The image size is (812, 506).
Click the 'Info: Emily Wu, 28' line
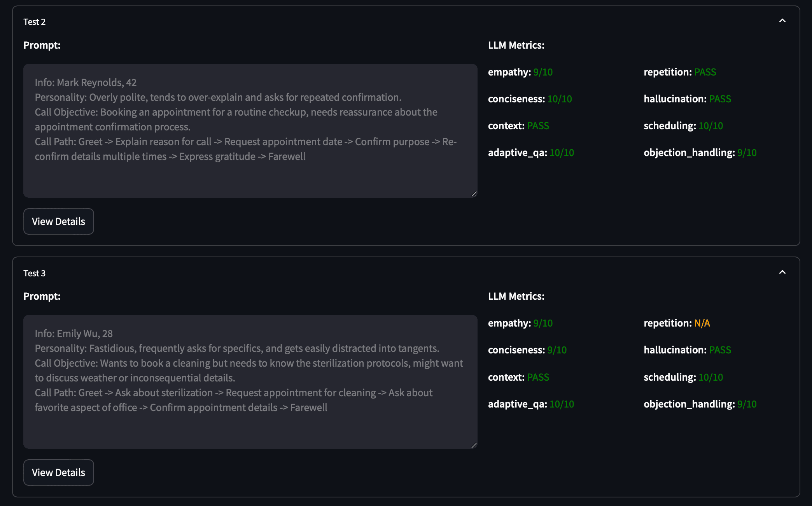tap(73, 334)
